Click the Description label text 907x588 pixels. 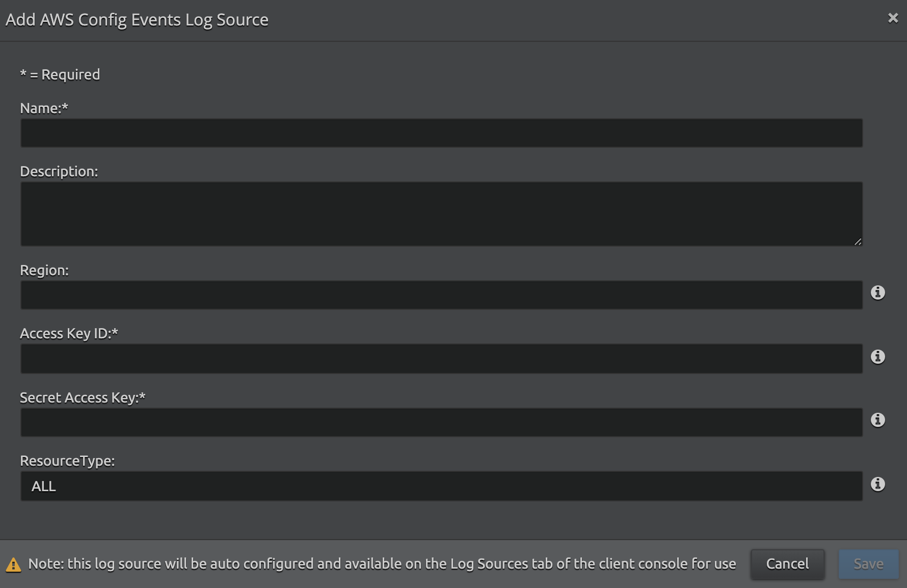click(x=59, y=171)
